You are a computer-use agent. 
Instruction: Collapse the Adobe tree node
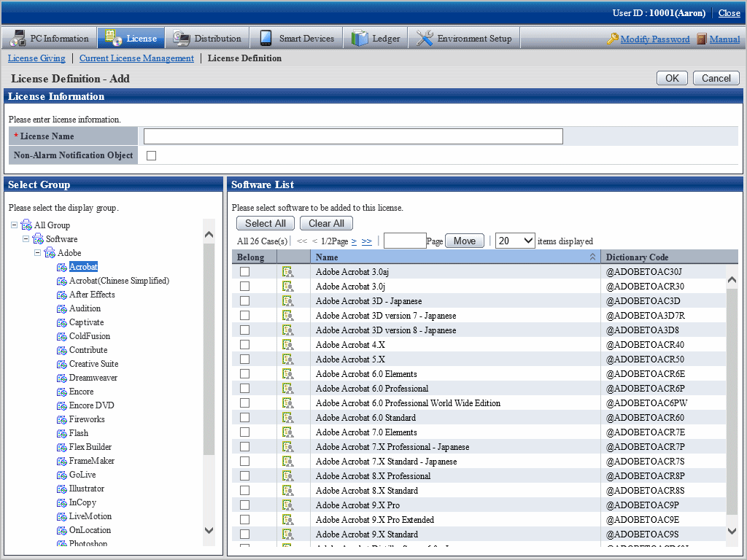[x=38, y=252]
